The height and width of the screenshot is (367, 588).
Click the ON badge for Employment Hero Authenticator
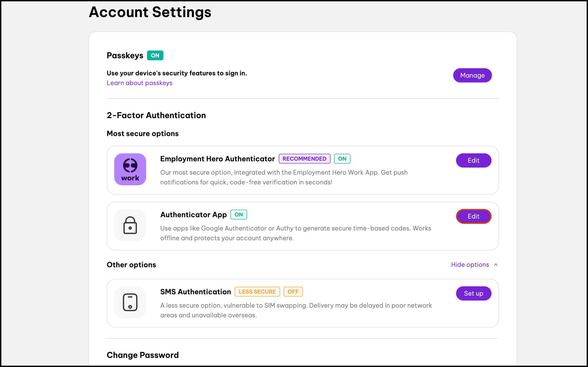click(x=342, y=159)
